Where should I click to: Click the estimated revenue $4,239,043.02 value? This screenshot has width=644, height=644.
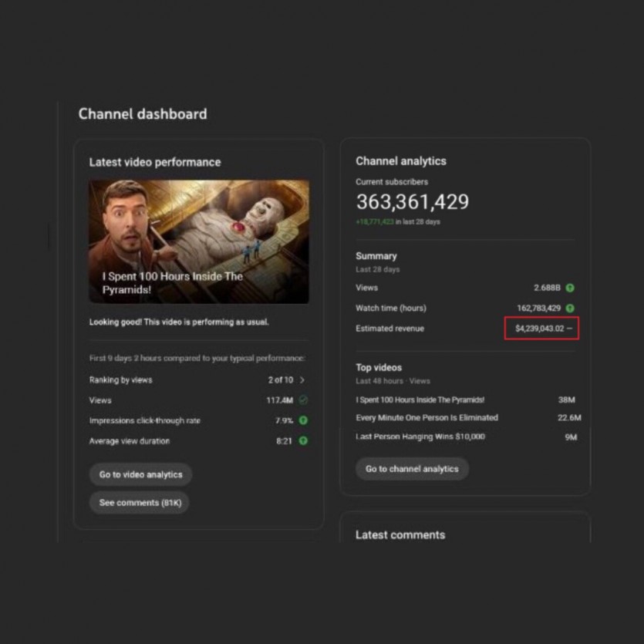click(539, 329)
